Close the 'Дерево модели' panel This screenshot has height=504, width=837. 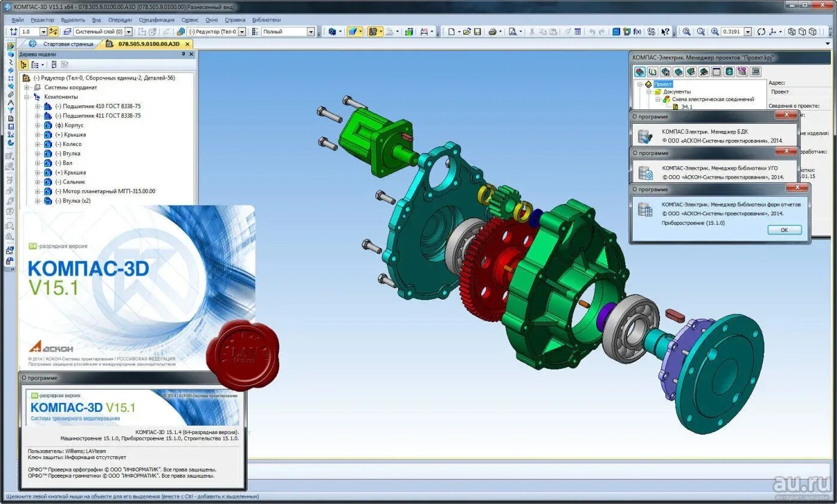(191, 54)
